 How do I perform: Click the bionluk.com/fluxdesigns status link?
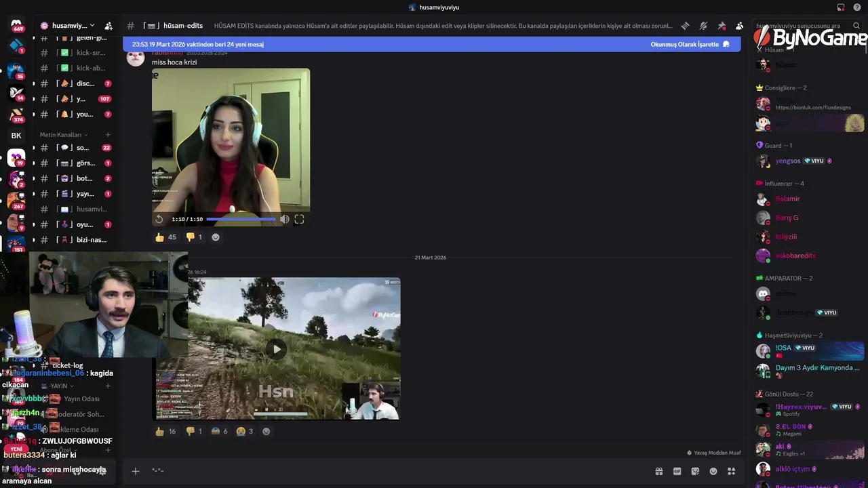click(813, 108)
